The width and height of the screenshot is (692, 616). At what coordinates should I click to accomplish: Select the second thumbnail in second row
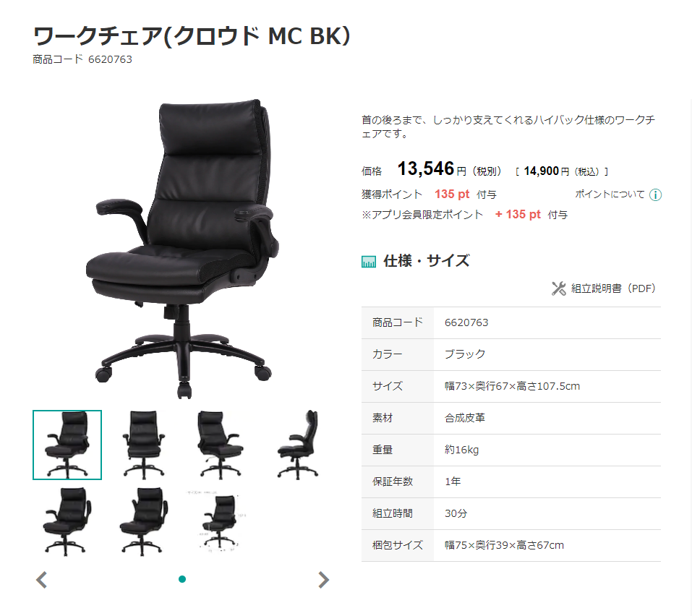(x=143, y=521)
